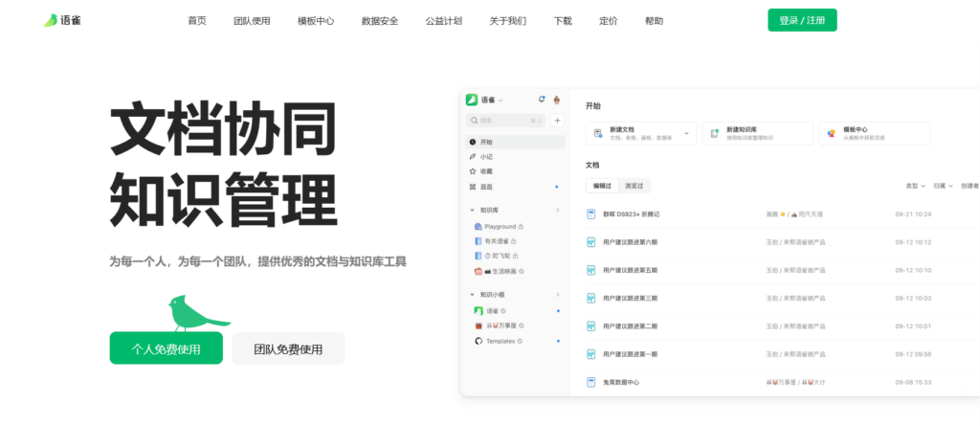The width and height of the screenshot is (980, 426).
Task: Click the 新建知识库 card icon
Action: click(714, 133)
